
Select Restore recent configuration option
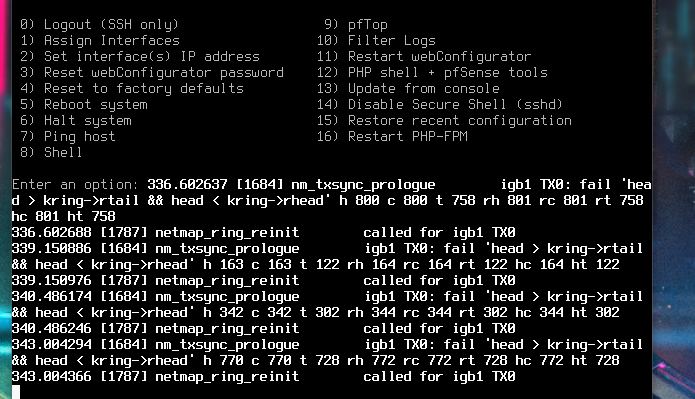click(x=444, y=121)
